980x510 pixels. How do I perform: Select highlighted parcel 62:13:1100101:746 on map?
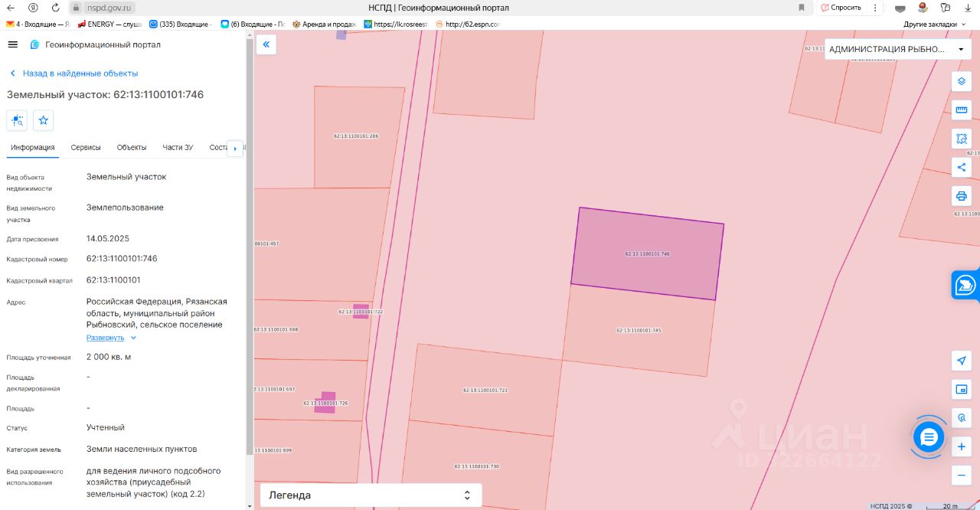tap(647, 253)
